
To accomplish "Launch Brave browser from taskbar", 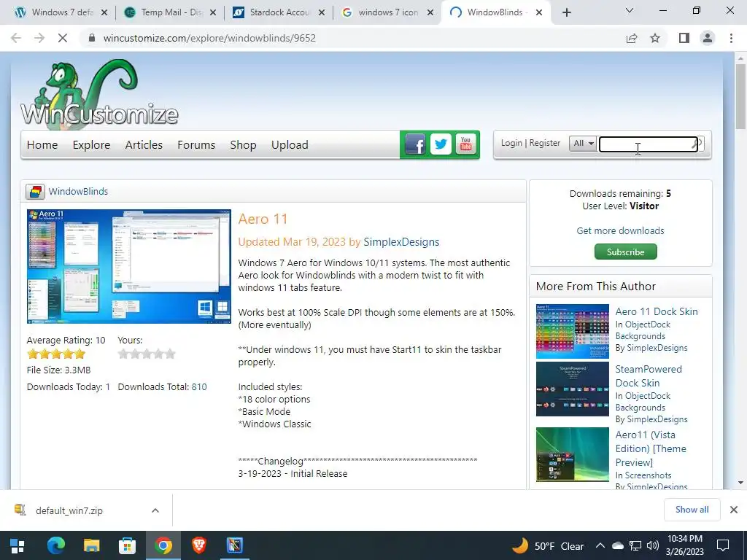I will [x=198, y=545].
